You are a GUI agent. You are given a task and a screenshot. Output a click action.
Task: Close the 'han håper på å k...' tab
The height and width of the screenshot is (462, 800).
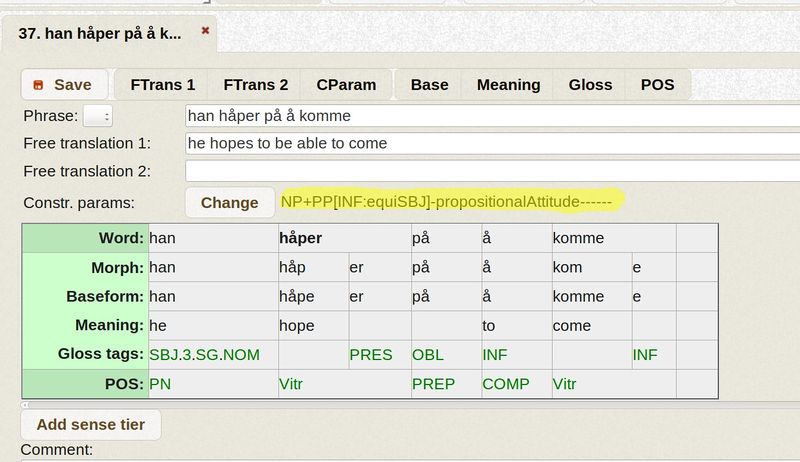[x=205, y=31]
